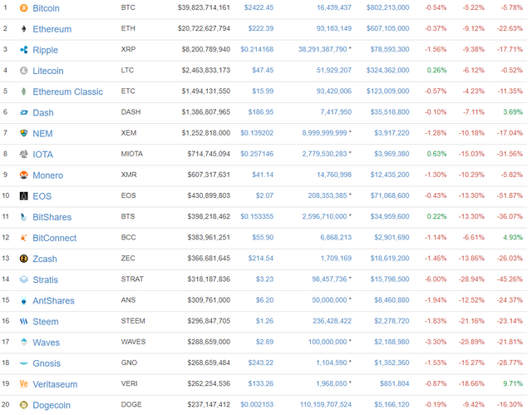Click the Ripple logo icon
Image resolution: width=532 pixels, height=415 pixels.
(x=24, y=50)
